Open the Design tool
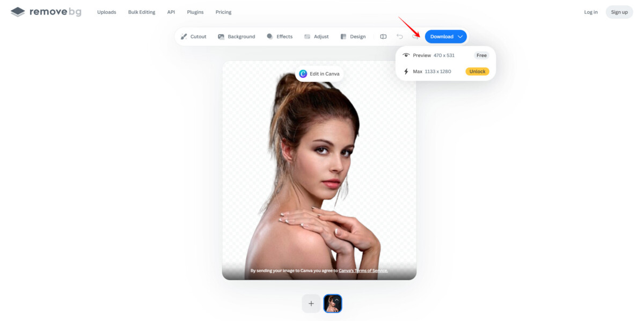 pyautogui.click(x=353, y=37)
